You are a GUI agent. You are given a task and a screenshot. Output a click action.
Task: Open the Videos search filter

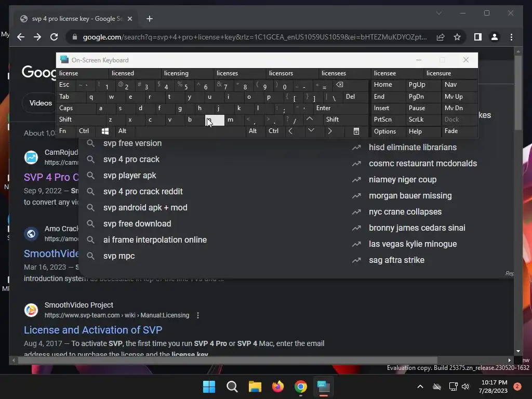pyautogui.click(x=39, y=103)
